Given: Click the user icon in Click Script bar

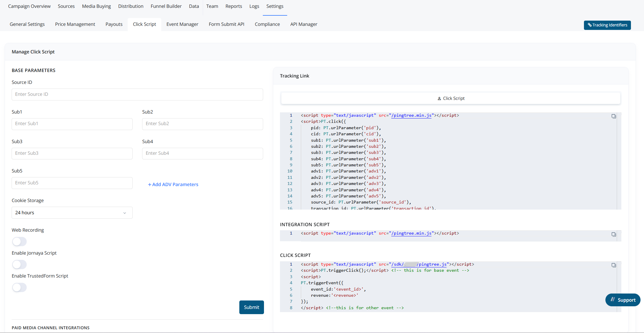Looking at the screenshot, I should point(439,98).
